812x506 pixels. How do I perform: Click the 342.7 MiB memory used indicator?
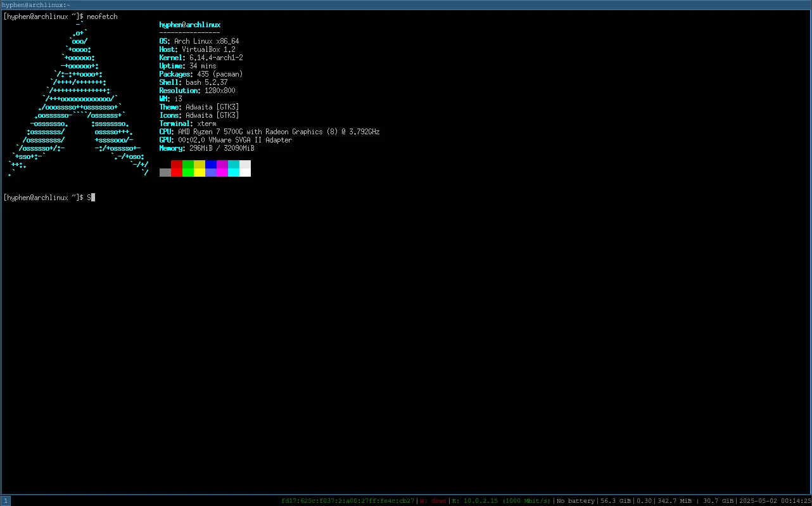pos(675,501)
